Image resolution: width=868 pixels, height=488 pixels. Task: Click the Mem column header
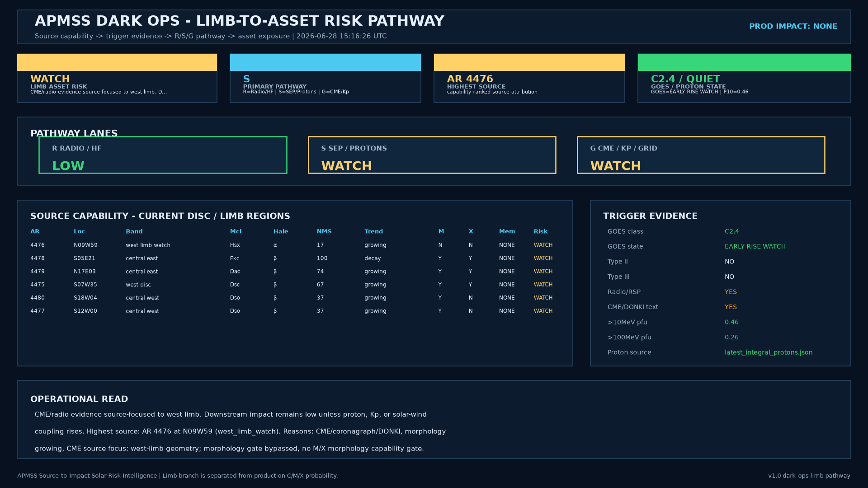pos(507,231)
